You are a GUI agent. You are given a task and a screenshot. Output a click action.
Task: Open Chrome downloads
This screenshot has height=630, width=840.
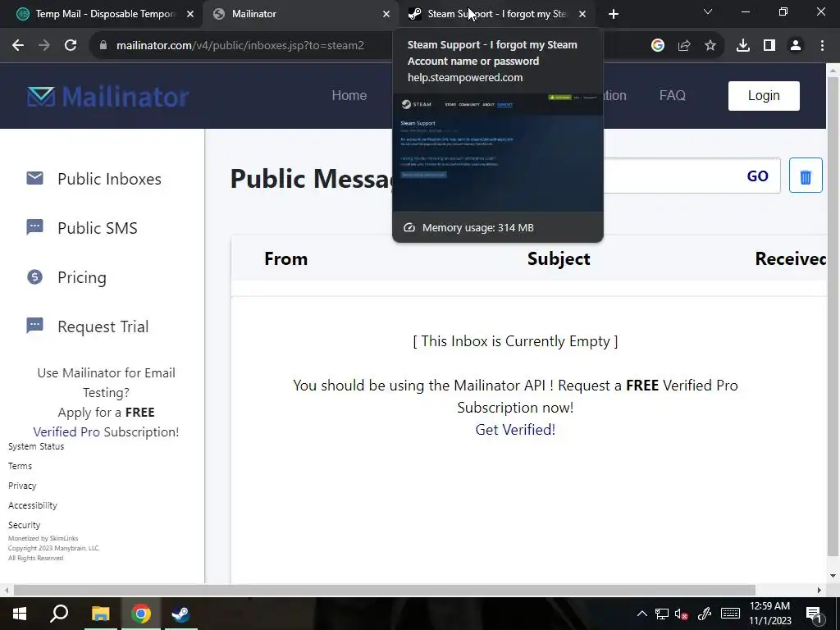743,46
